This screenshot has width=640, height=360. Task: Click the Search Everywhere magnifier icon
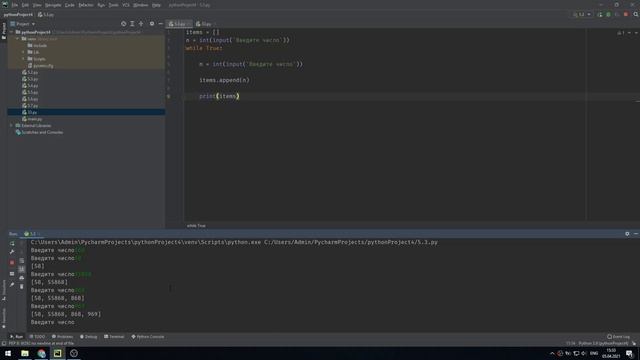click(636, 14)
